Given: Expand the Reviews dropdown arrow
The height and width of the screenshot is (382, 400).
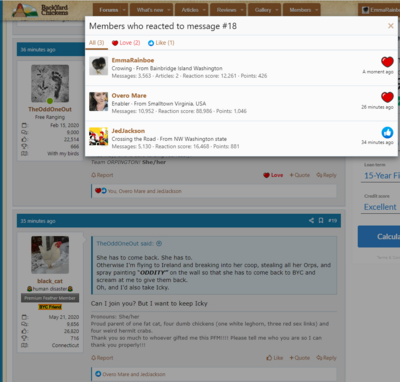Looking at the screenshot, I should point(242,10).
